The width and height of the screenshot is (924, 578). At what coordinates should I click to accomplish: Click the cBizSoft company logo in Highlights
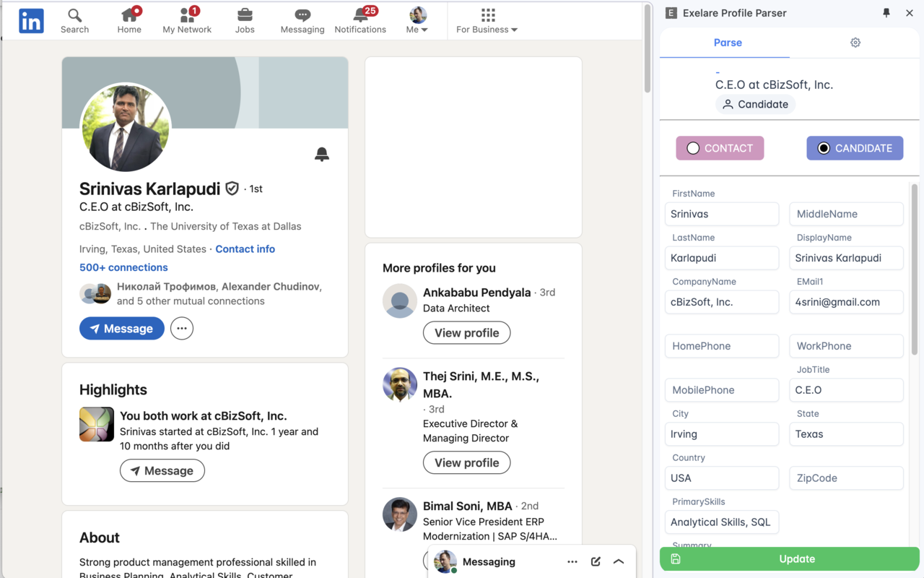(97, 425)
